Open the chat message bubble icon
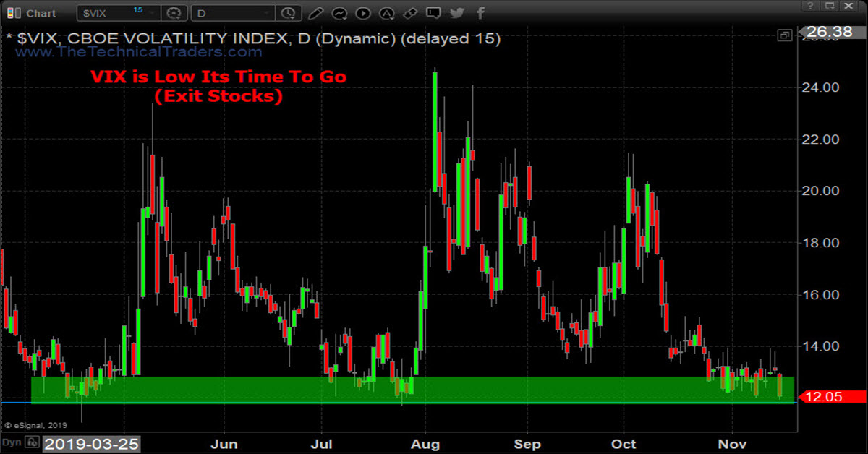Viewport: 868px width, 454px height. (x=433, y=13)
